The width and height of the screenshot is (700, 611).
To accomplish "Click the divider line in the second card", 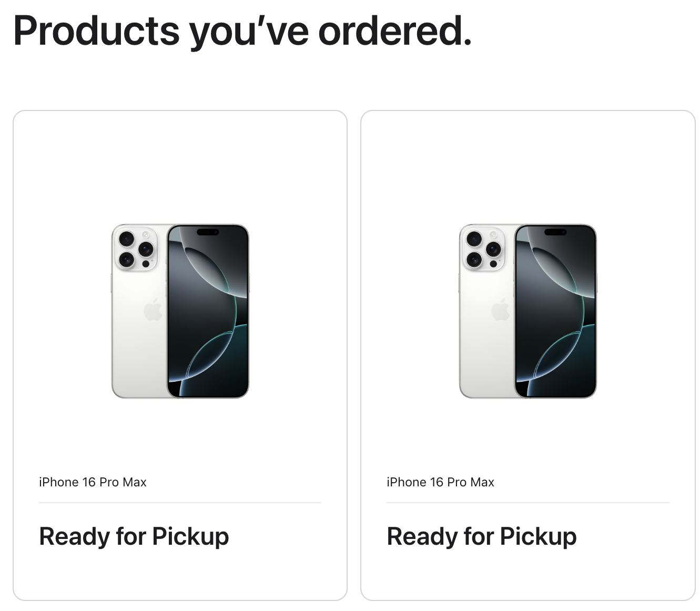I will [527, 503].
